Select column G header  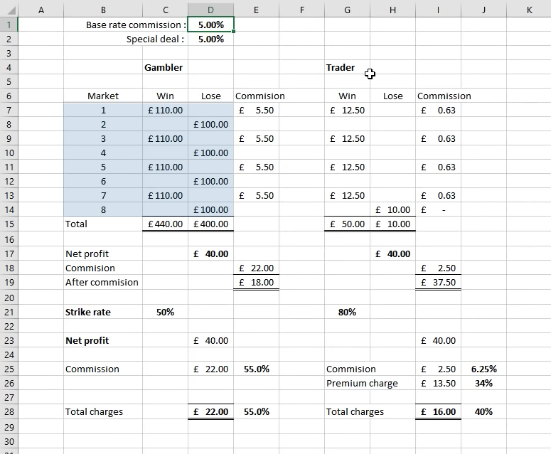point(347,10)
